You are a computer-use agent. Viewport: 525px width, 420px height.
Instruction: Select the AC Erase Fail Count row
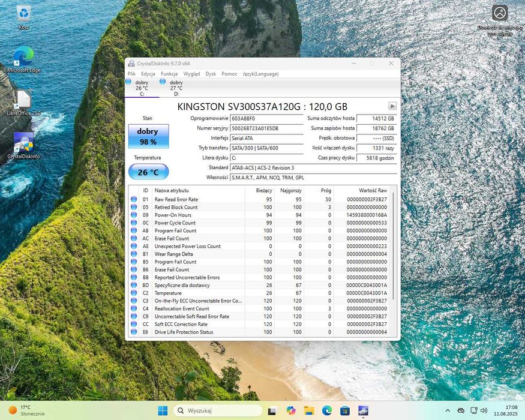pos(260,238)
